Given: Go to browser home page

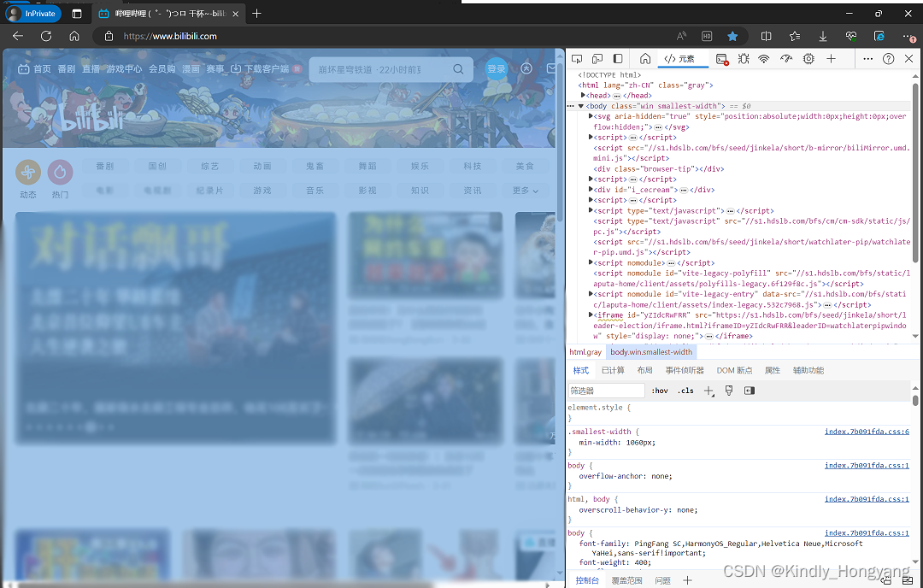Looking at the screenshot, I should pos(74,36).
